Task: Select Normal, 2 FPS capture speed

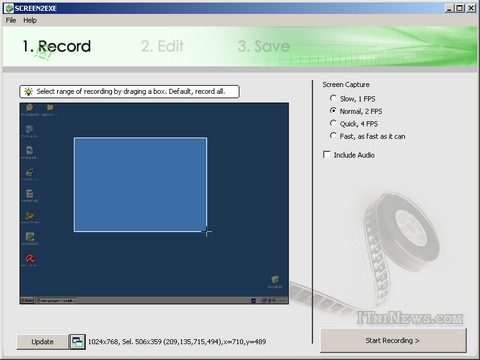Action: [x=356, y=111]
